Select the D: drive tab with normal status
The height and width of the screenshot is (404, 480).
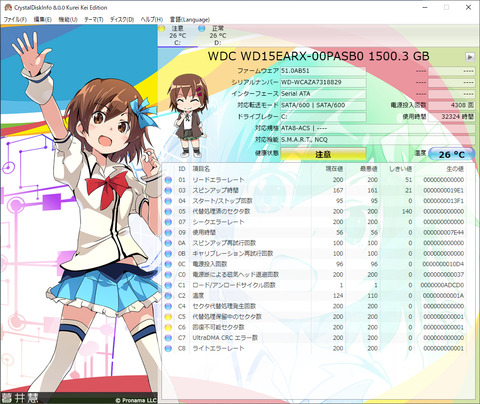tap(217, 36)
